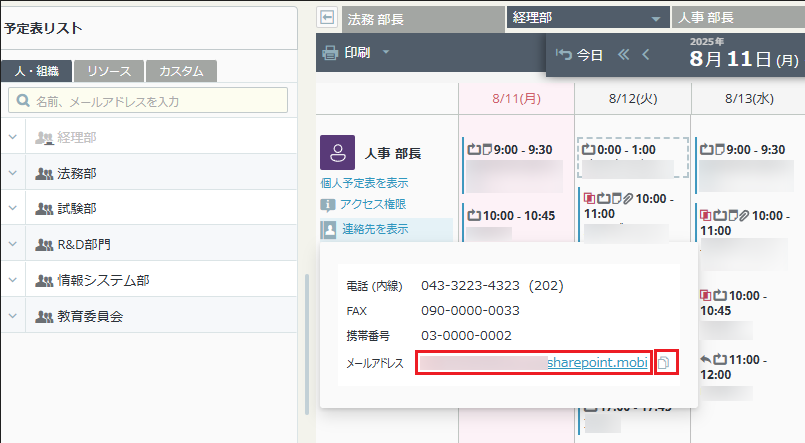Open the 8/12 10:00 - 11:00 event
This screenshot has width=805, height=443.
(633, 215)
